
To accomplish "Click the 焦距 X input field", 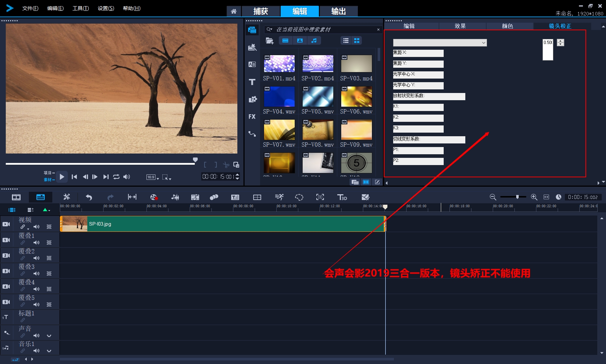I will click(418, 53).
